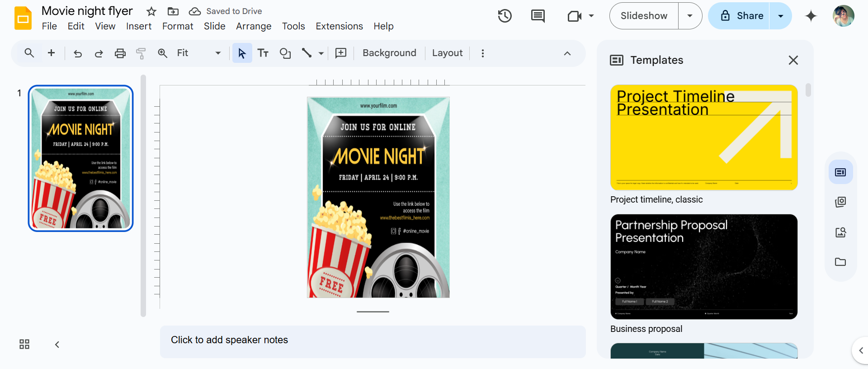Click to add speaker notes
The width and height of the screenshot is (868, 369).
pos(373,342)
